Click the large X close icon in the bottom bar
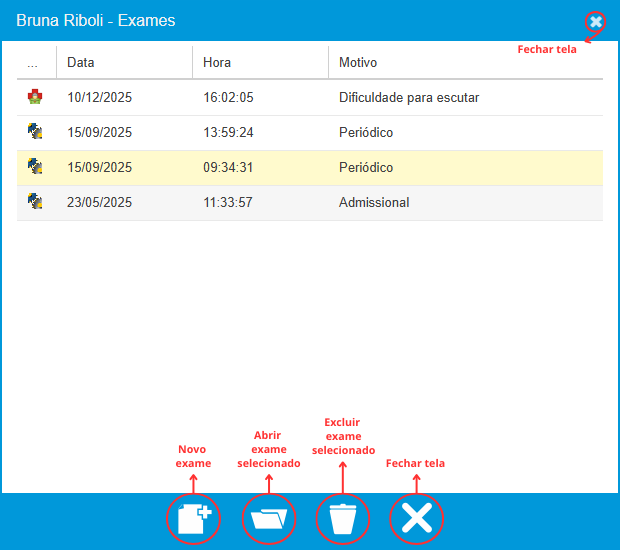 pyautogui.click(x=417, y=518)
